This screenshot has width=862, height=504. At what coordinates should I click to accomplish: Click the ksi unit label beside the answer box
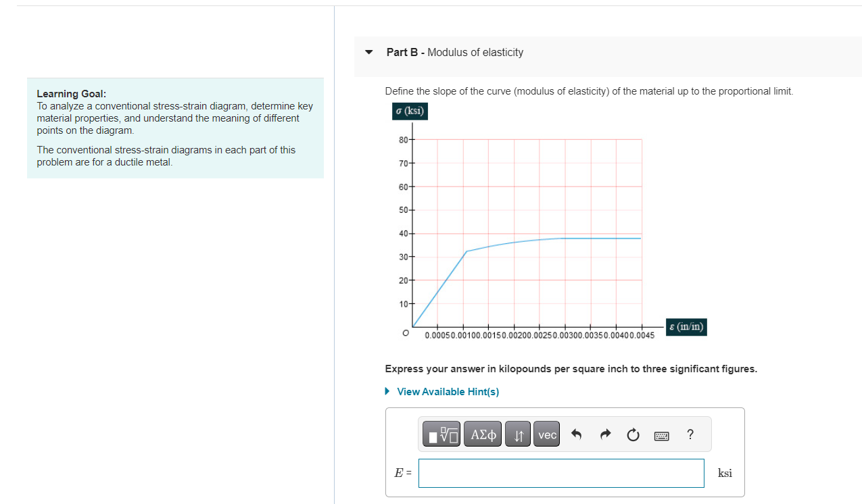click(x=725, y=473)
